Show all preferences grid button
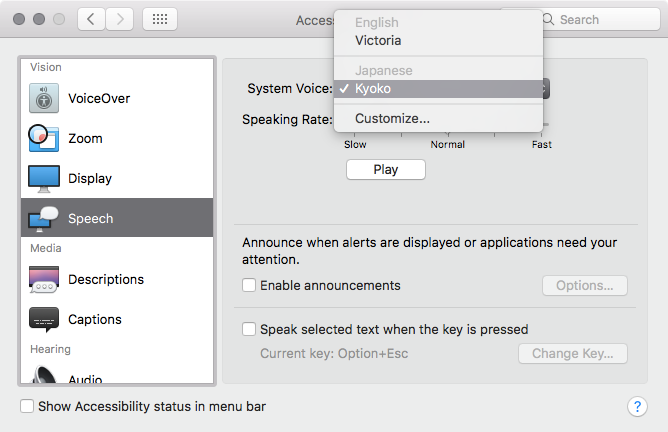 (161, 19)
